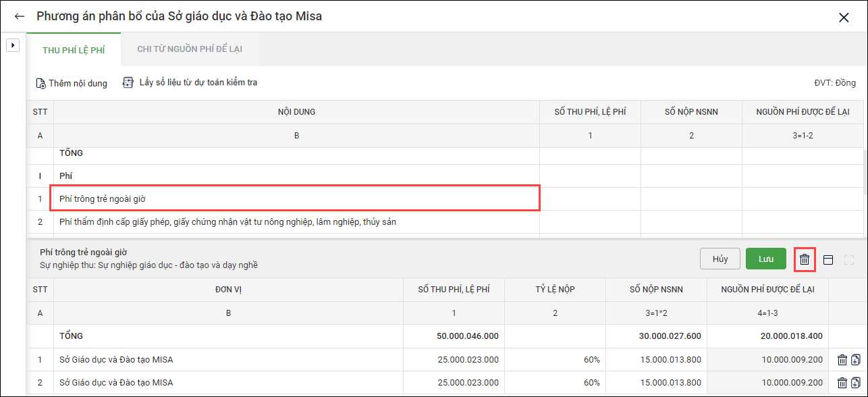The width and height of the screenshot is (868, 397).
Task: Delete row 1 Sở Giáo dục và Đào tạo MISA
Action: click(x=842, y=360)
